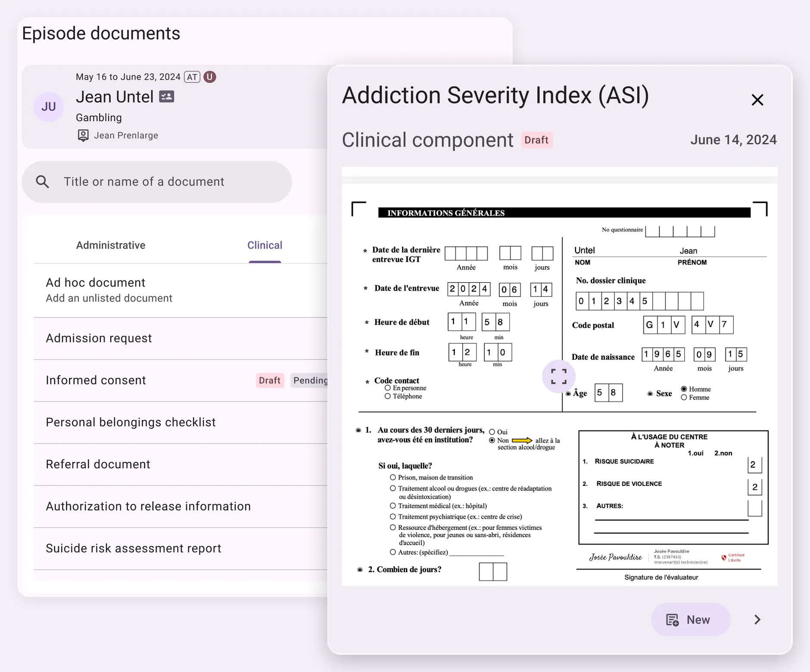Select the Femme radio button
Viewport: 810px width, 672px height.
point(684,397)
